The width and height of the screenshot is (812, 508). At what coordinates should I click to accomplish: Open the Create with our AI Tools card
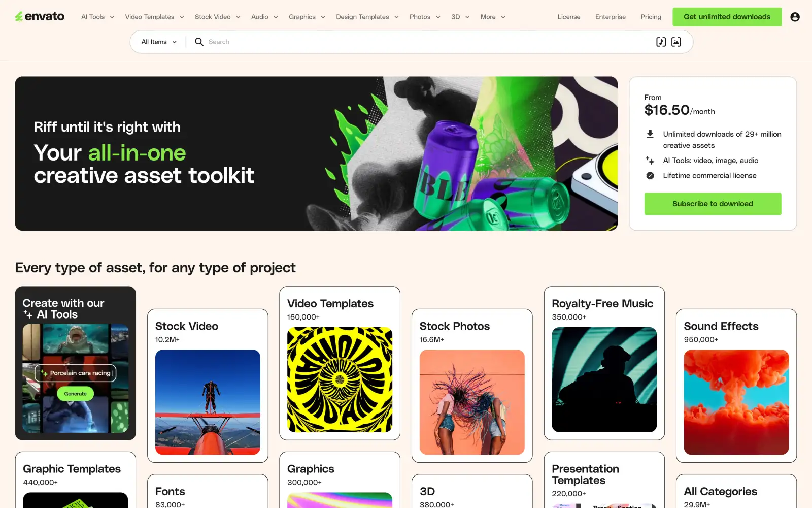76,363
